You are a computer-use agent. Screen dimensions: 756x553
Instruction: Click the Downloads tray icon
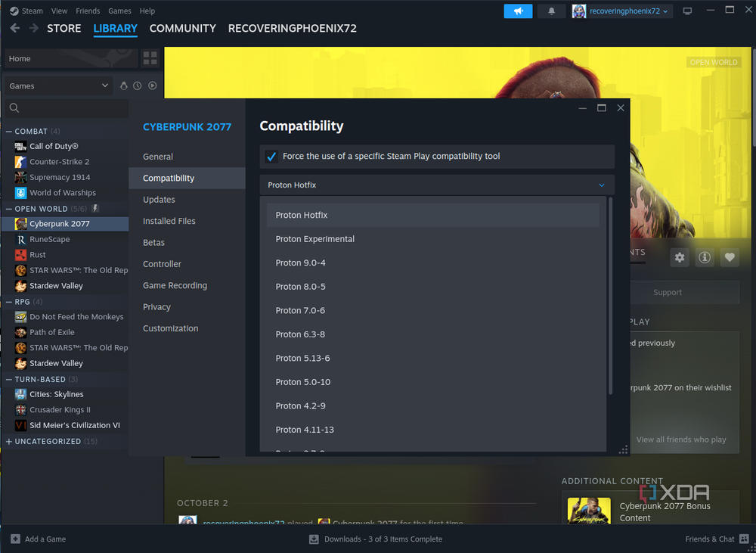pos(314,539)
